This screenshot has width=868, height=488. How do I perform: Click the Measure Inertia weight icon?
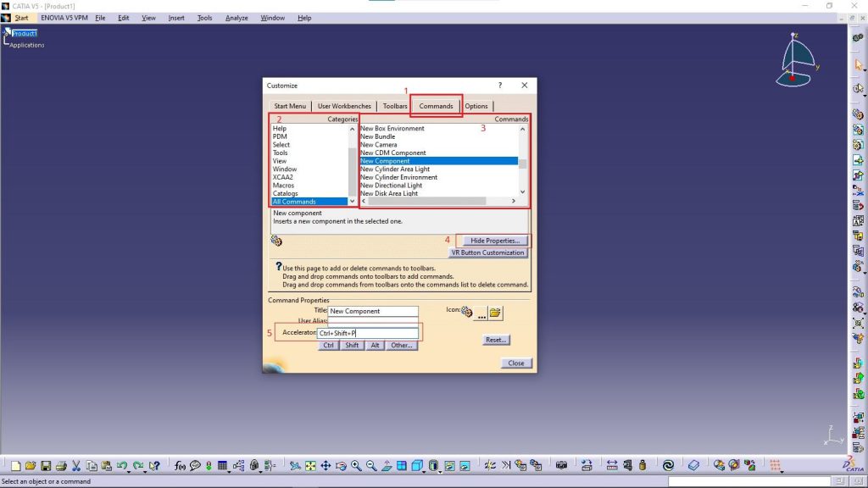click(643, 466)
